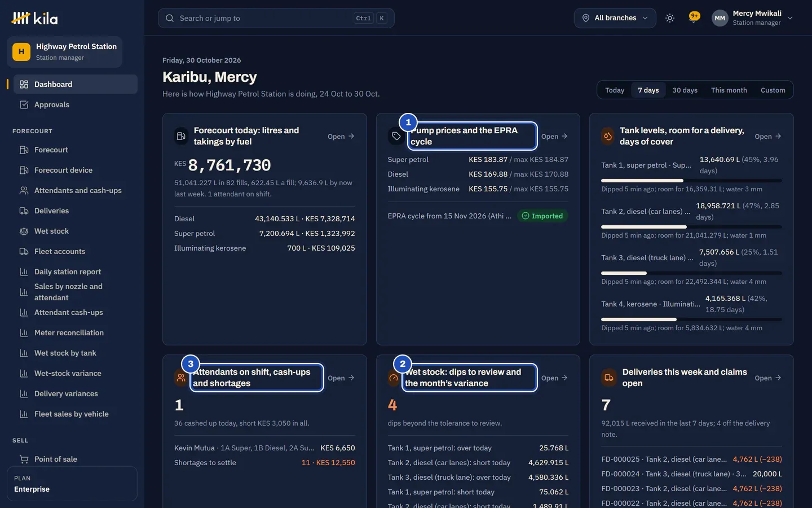812x508 pixels.
Task: Click the Kila logo
Action: pyautogui.click(x=34, y=18)
